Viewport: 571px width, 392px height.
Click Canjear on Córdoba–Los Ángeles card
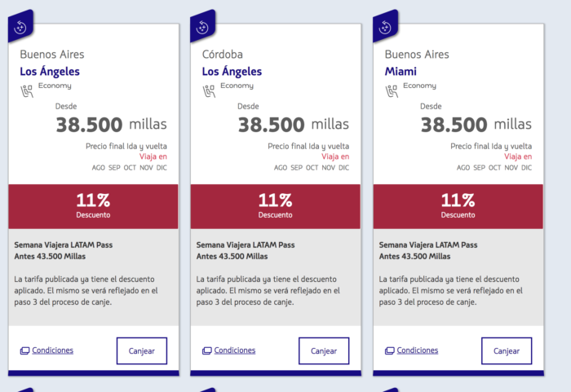pyautogui.click(x=324, y=351)
